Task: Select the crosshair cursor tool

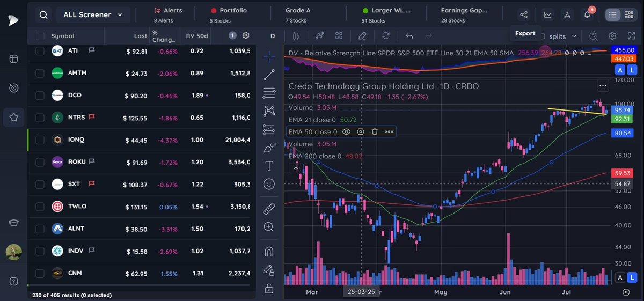Action: (x=269, y=56)
